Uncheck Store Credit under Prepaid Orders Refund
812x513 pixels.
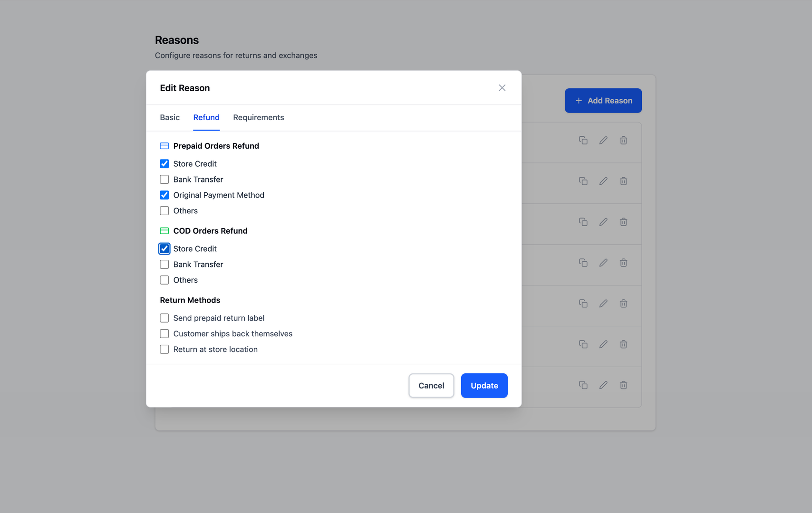point(164,163)
